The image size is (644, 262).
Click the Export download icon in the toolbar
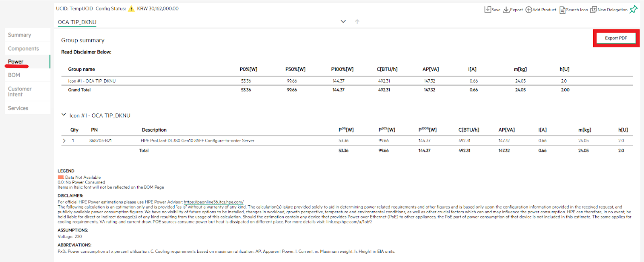pos(506,10)
